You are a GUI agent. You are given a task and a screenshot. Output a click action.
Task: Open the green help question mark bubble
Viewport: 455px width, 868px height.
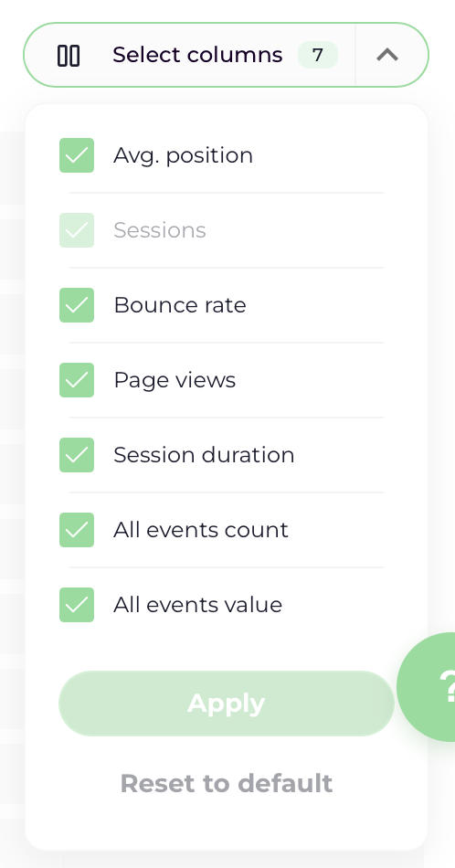click(x=428, y=686)
